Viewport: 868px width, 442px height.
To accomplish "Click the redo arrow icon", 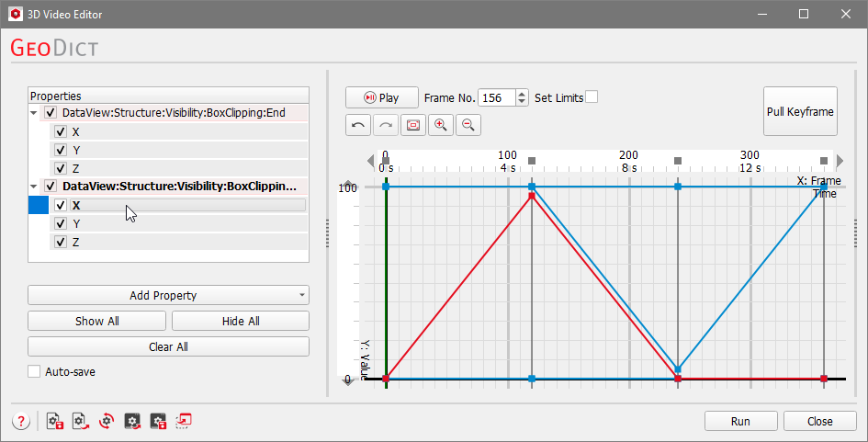I will (x=386, y=125).
